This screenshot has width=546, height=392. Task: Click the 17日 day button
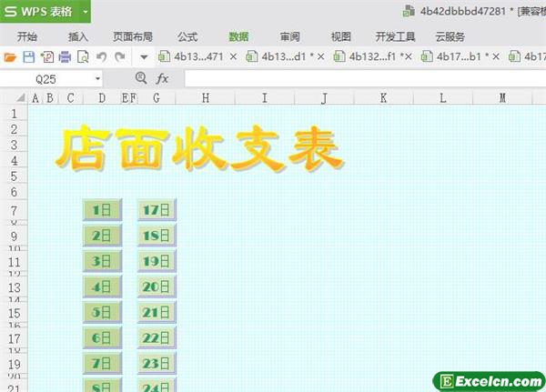pyautogui.click(x=157, y=210)
